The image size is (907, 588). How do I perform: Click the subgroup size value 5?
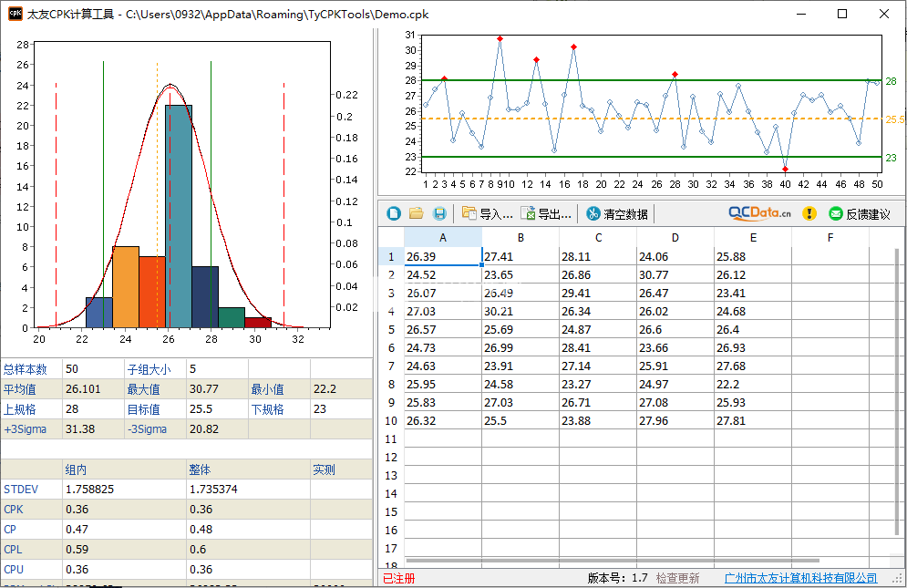(x=216, y=369)
